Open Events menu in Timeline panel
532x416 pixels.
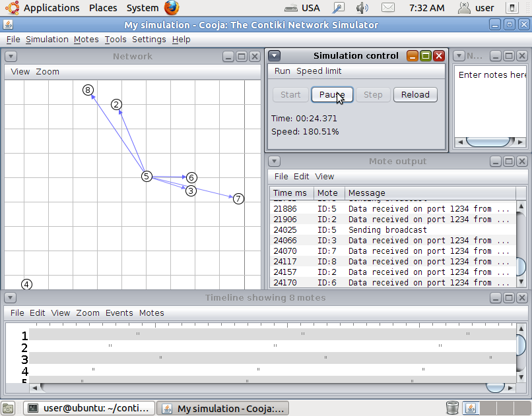(119, 312)
